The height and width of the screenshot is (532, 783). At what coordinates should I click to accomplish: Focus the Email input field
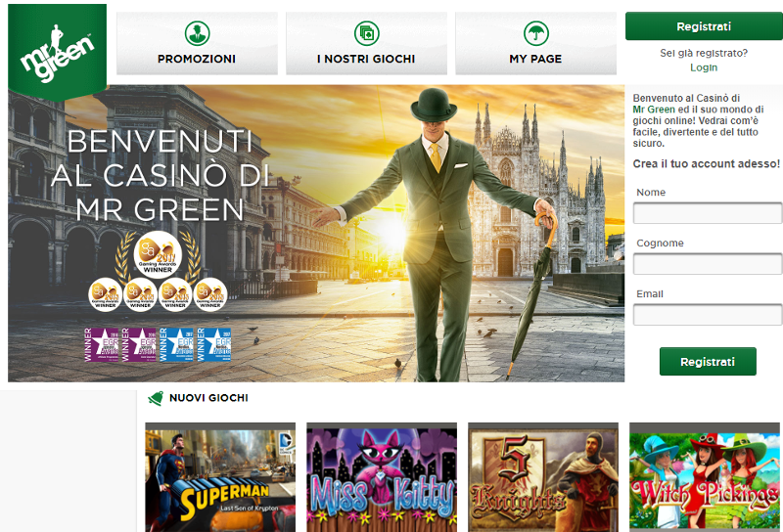(x=708, y=315)
